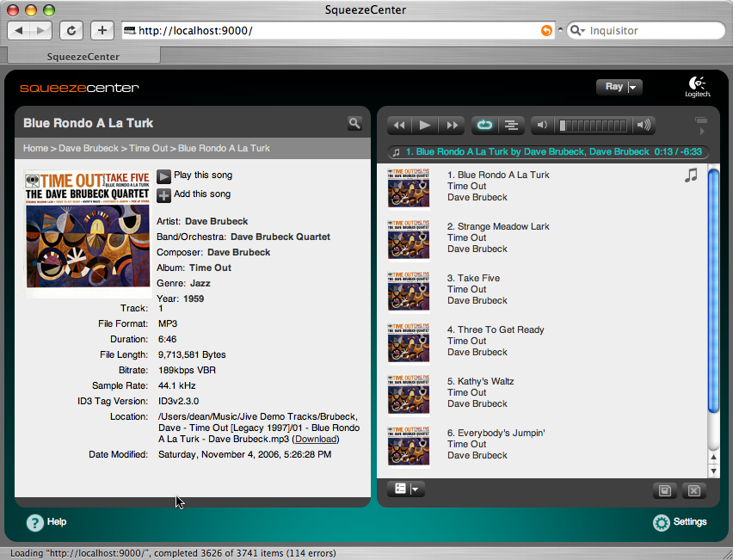Click the Add this song icon

click(163, 195)
